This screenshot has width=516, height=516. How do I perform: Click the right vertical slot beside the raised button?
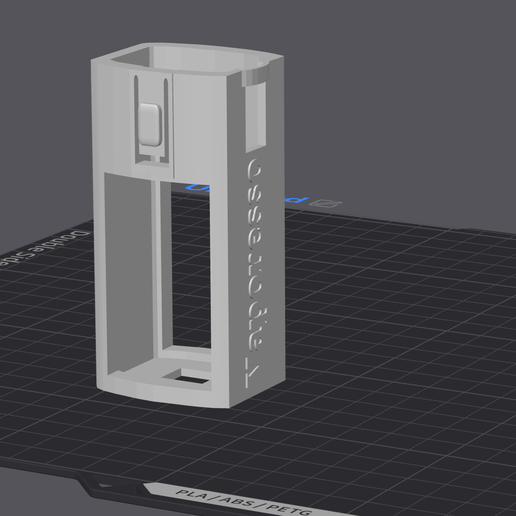pyautogui.click(x=166, y=117)
